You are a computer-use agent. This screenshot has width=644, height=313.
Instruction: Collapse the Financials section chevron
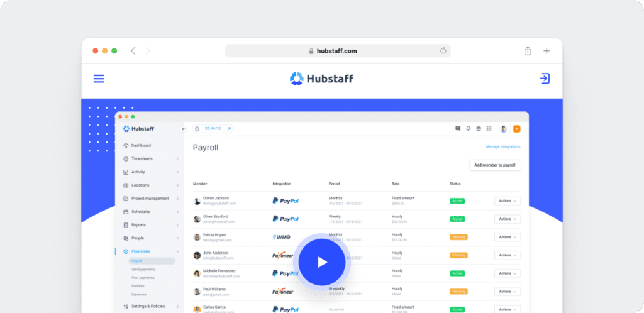coord(177,251)
